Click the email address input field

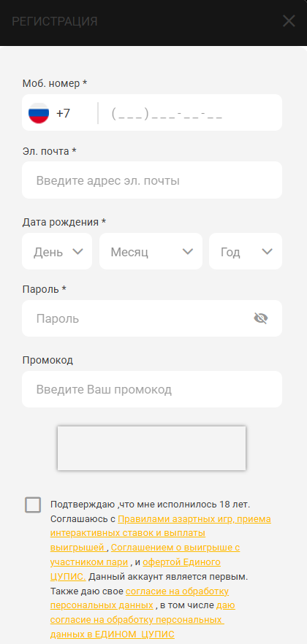[x=152, y=180]
